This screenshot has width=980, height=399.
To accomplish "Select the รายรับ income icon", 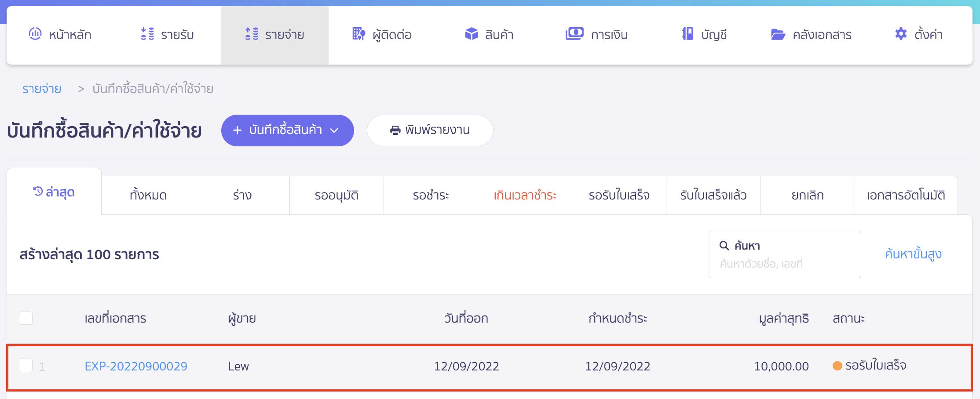I will 148,34.
